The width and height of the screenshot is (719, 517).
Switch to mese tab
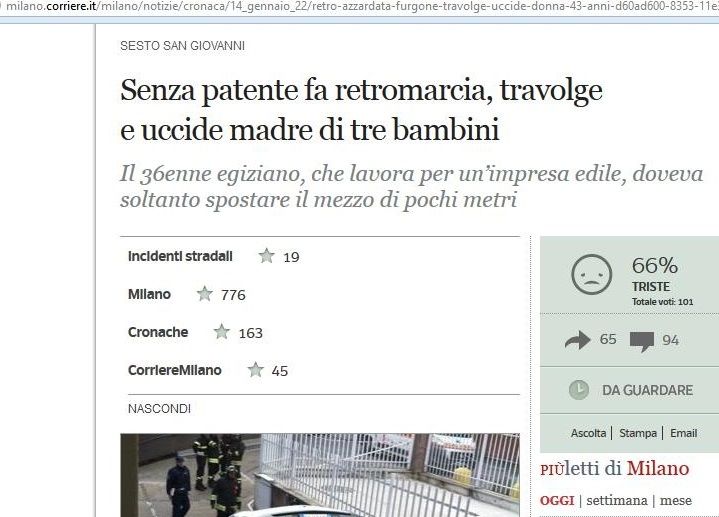[x=675, y=500]
